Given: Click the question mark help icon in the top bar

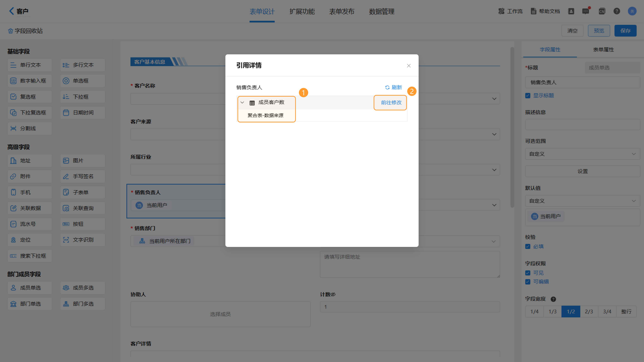Looking at the screenshot, I should 616,11.
